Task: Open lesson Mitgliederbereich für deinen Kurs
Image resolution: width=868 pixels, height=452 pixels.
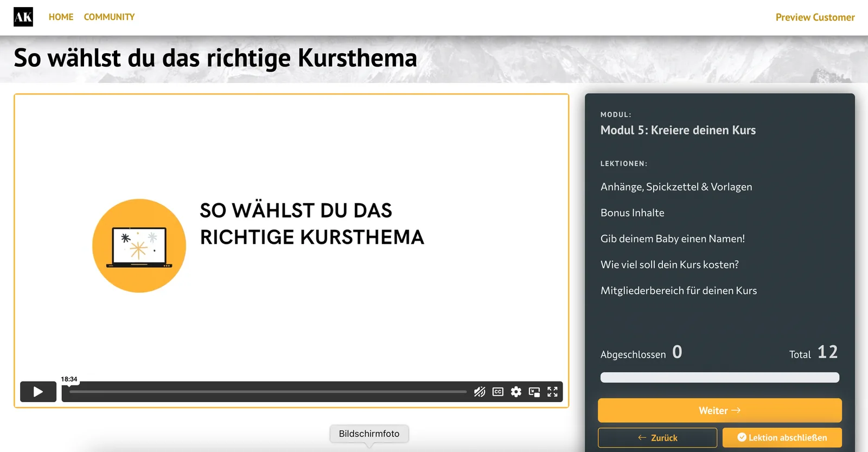Action: pyautogui.click(x=678, y=291)
